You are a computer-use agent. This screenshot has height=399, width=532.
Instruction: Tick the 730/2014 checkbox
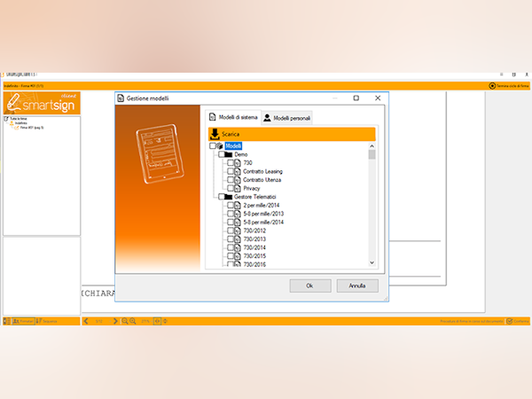pos(231,247)
